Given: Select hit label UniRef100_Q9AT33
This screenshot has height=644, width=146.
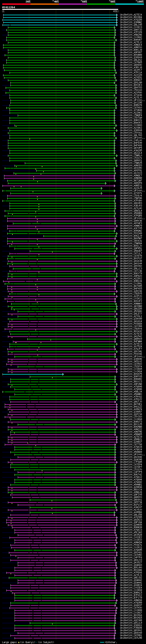Looking at the screenshot, I should 131,30.
